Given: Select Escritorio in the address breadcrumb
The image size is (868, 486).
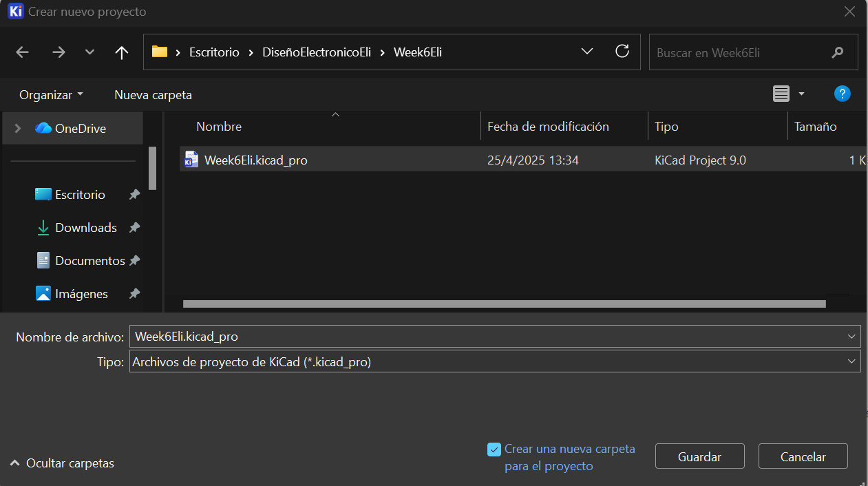Looking at the screenshot, I should pos(214,52).
